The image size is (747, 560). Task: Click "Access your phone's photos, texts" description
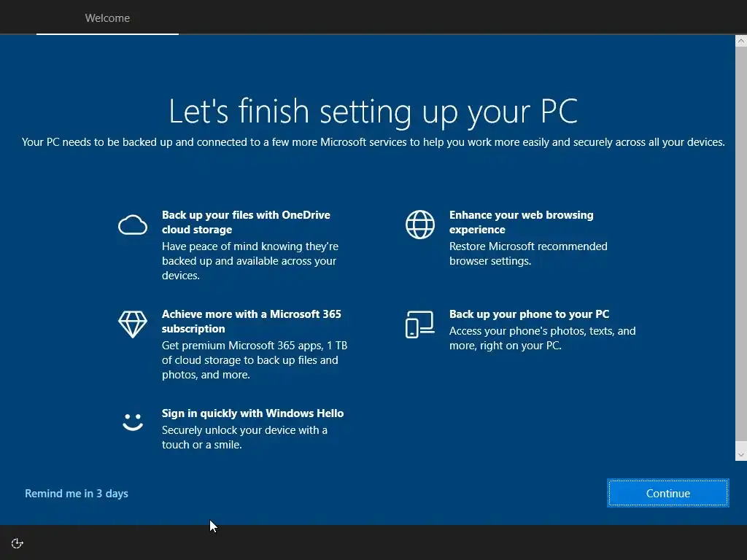coord(542,338)
